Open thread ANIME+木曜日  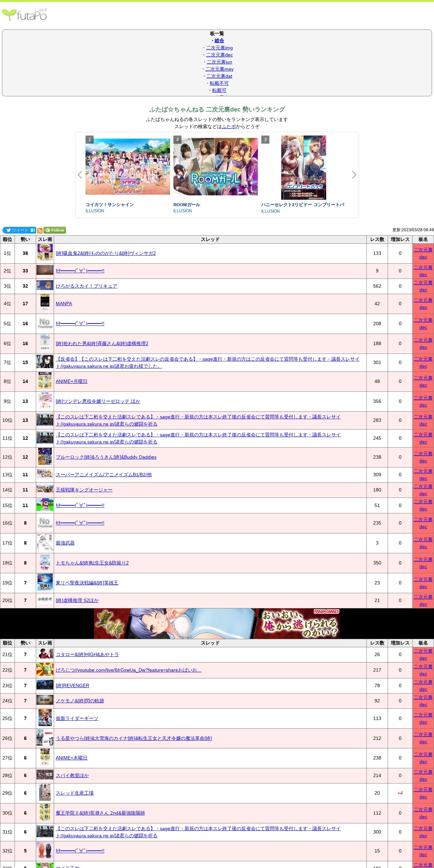(72, 758)
